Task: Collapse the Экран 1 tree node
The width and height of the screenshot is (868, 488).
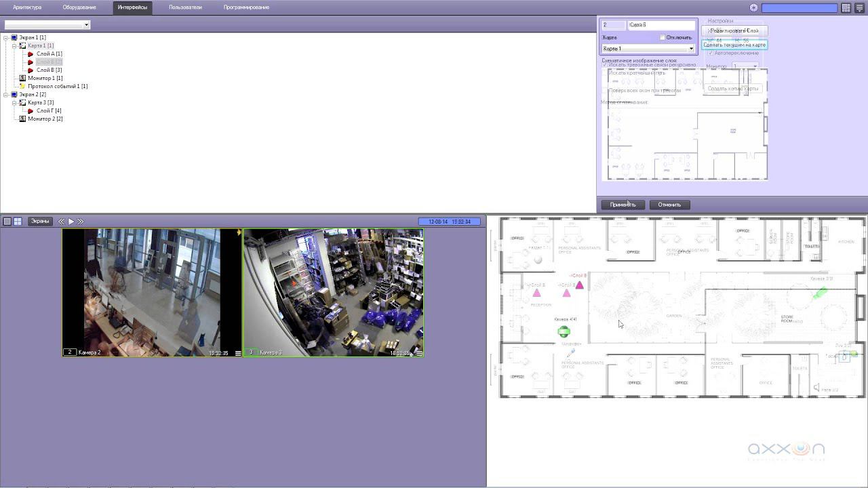Action: (x=5, y=37)
